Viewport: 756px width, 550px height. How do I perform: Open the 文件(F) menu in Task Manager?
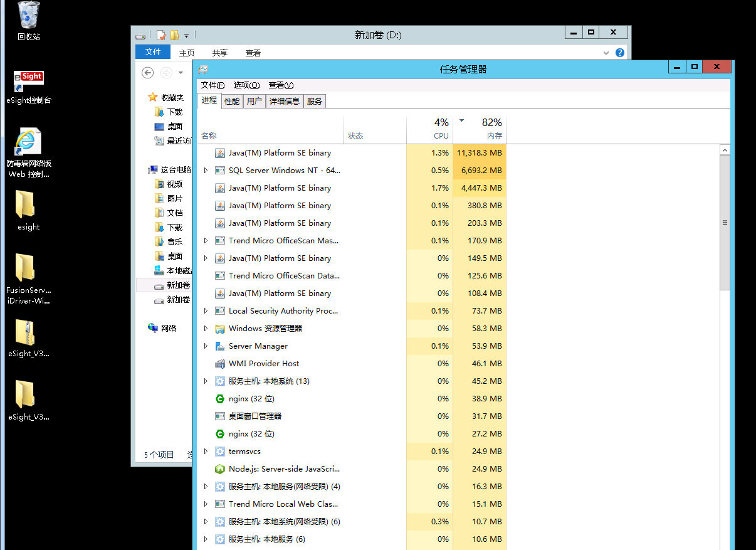(213, 85)
